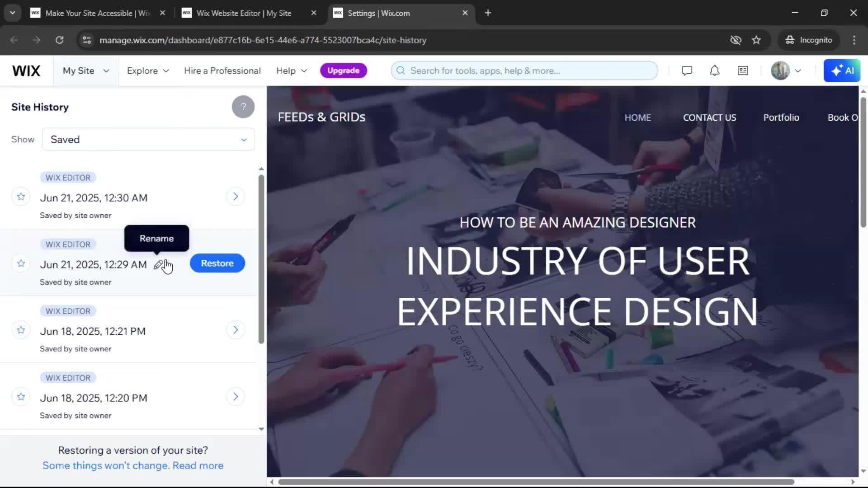Click the preview vertical scrollbar thumb

(x=863, y=163)
